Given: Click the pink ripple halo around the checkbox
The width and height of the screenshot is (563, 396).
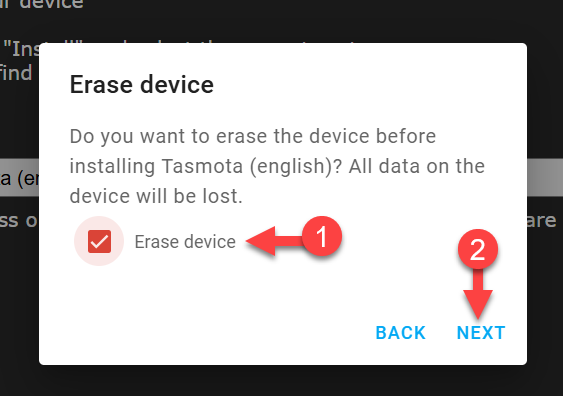Looking at the screenshot, I should 99,241.
